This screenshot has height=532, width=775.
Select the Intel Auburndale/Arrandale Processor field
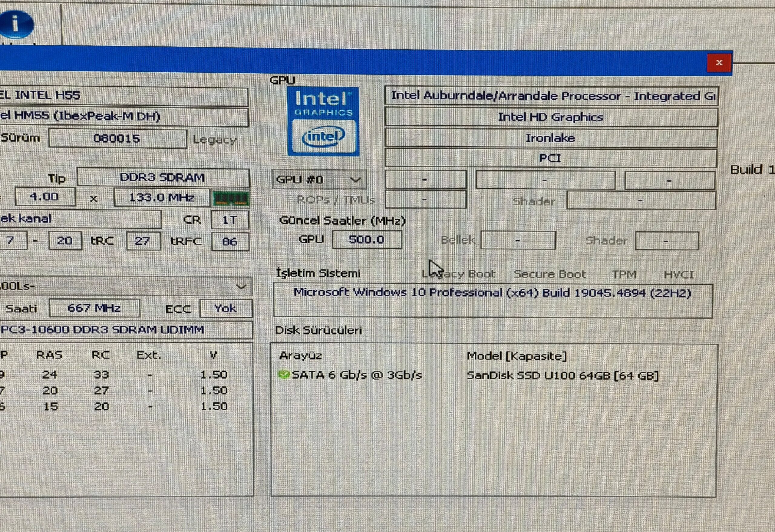551,96
